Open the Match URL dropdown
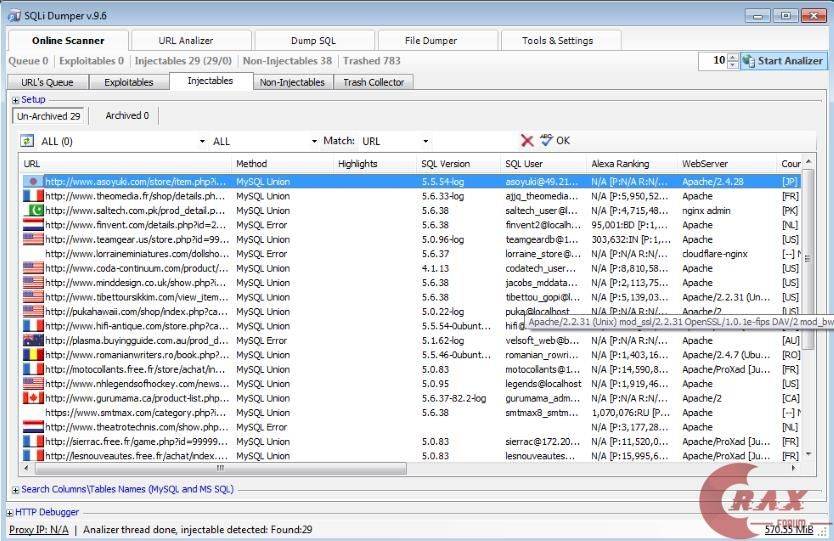834x541 pixels. coord(426,142)
